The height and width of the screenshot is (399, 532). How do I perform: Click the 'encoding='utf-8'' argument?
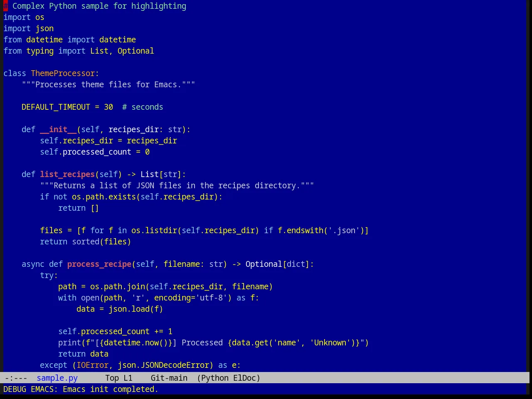[191, 298]
